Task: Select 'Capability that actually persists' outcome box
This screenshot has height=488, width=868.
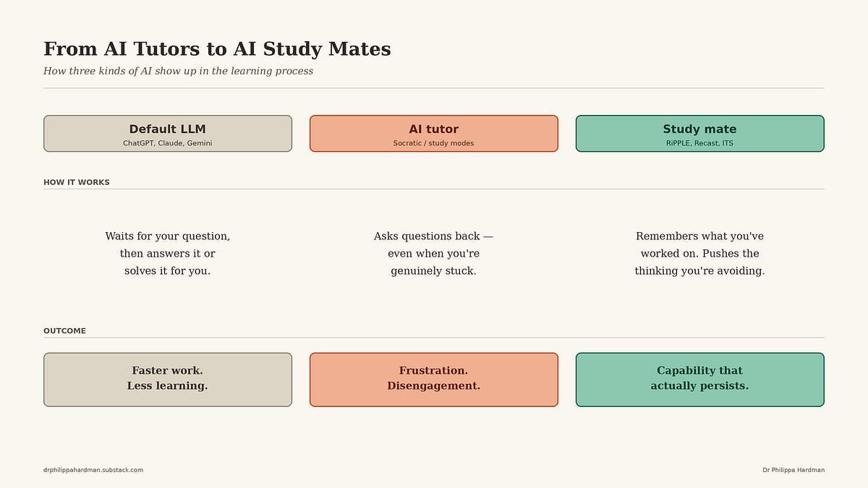Action: click(700, 380)
